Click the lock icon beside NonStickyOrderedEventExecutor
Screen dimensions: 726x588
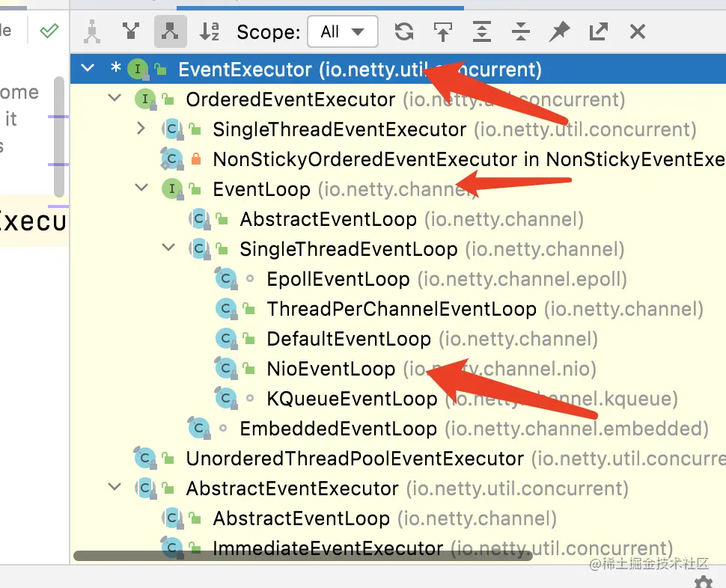pos(196,159)
